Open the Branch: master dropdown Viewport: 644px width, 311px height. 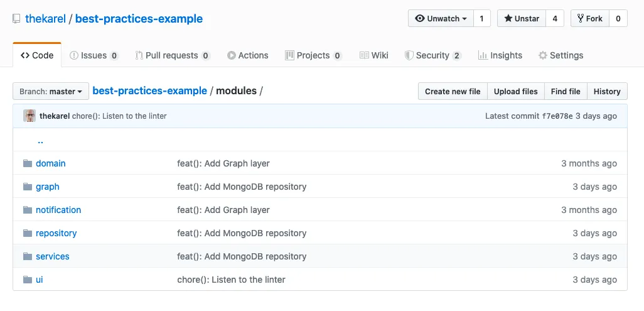(x=51, y=91)
